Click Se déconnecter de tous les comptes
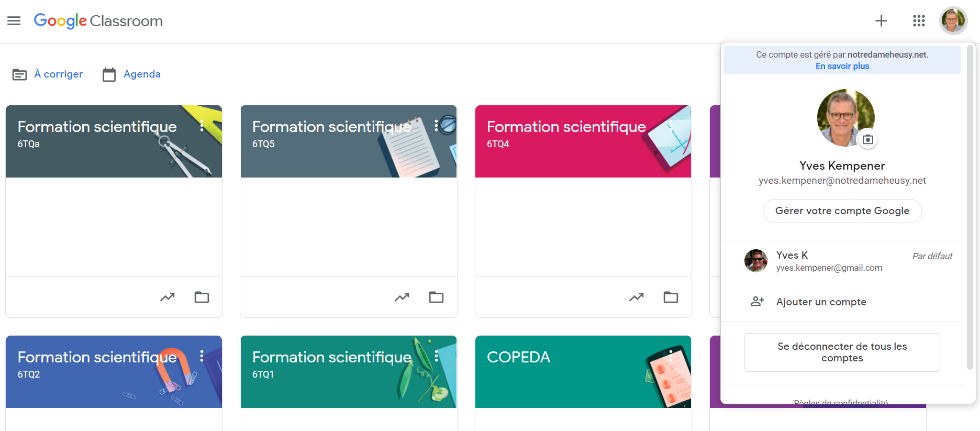 [x=842, y=352]
